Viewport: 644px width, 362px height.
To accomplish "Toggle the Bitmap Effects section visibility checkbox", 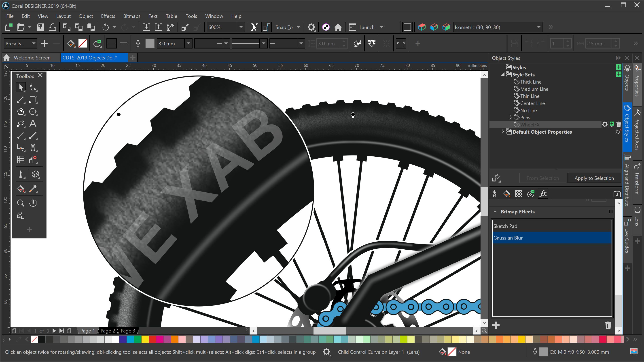I will (611, 211).
